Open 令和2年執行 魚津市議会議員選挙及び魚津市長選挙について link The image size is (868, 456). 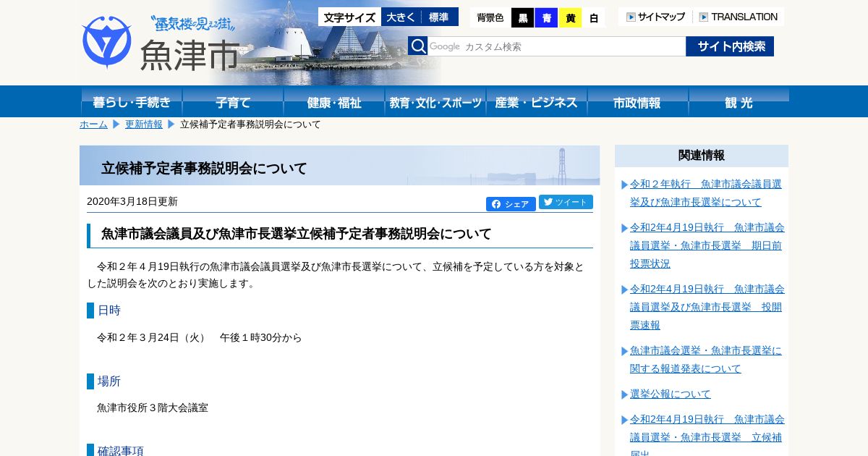tap(705, 193)
